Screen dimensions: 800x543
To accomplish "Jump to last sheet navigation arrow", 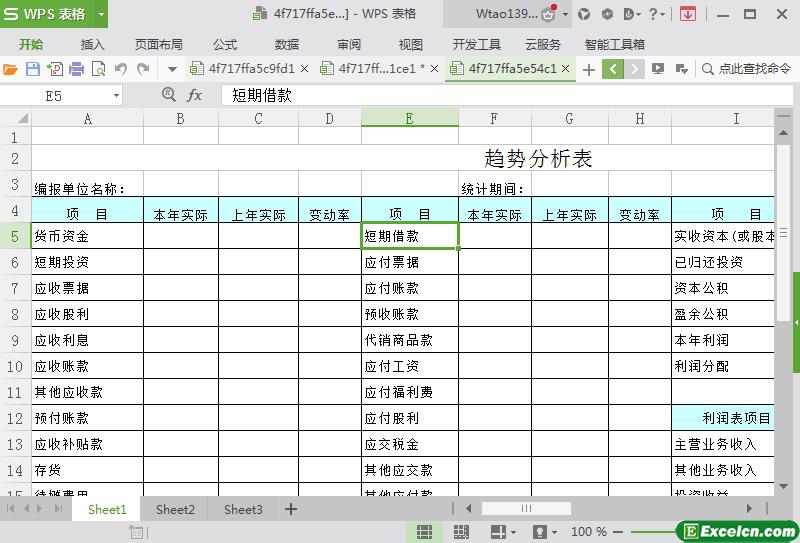I will 58,508.
